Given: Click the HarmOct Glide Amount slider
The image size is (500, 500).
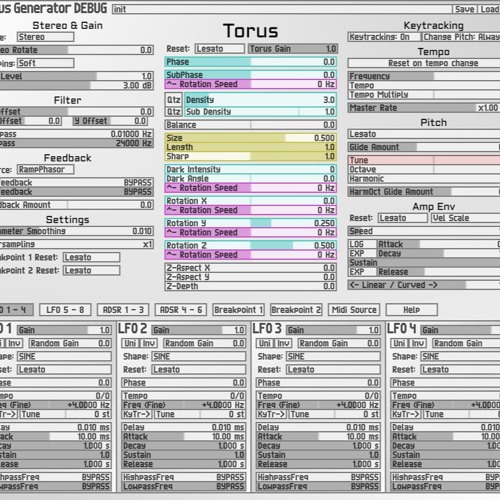Looking at the screenshot, I should (x=424, y=192).
